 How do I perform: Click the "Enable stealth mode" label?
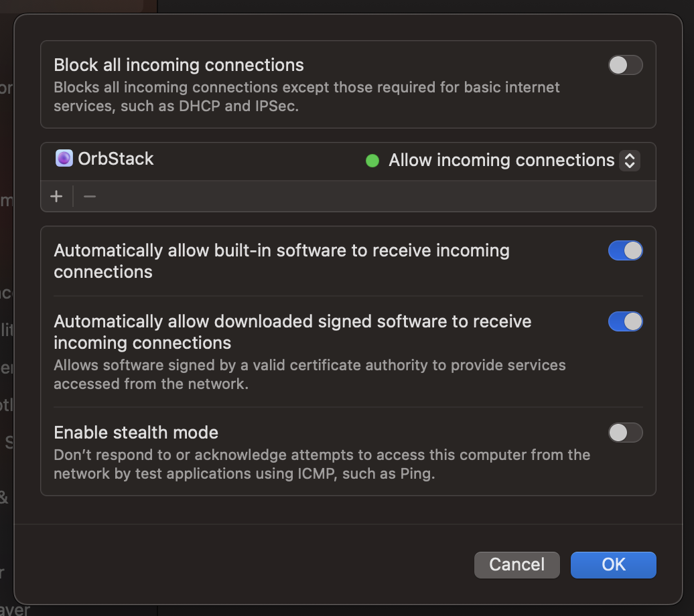tap(136, 433)
